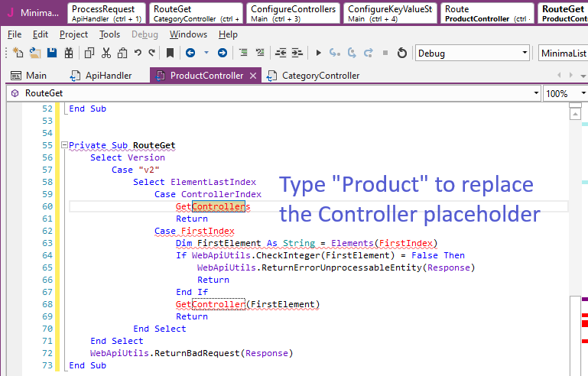This screenshot has height=376, width=588.
Task: Click the Step Over debug icon
Action: pos(352,53)
